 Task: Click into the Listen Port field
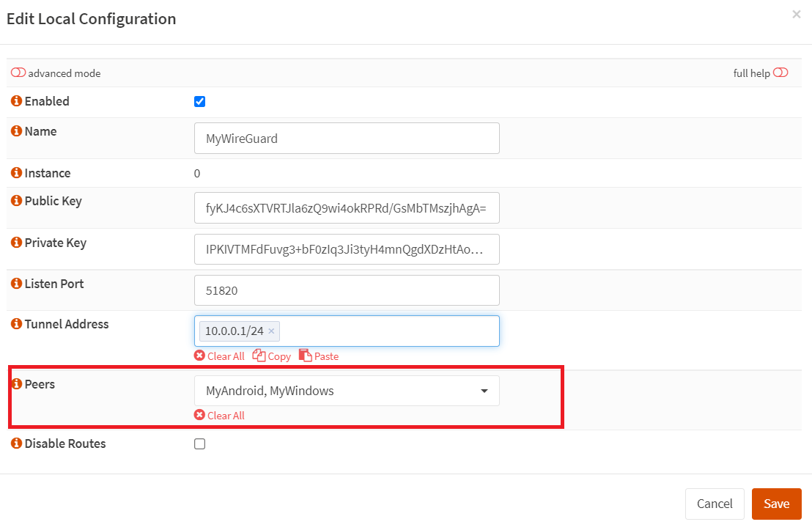347,290
